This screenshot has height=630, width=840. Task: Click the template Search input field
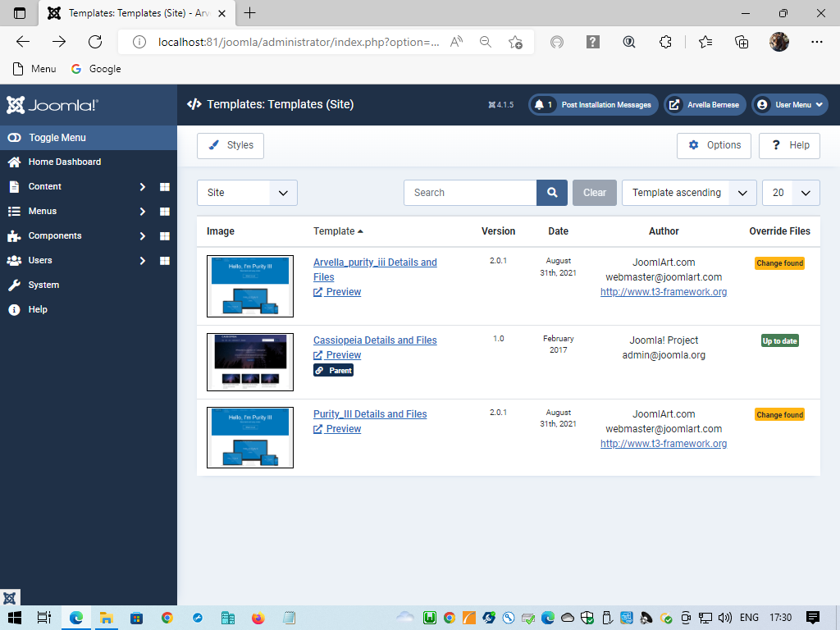470,193
